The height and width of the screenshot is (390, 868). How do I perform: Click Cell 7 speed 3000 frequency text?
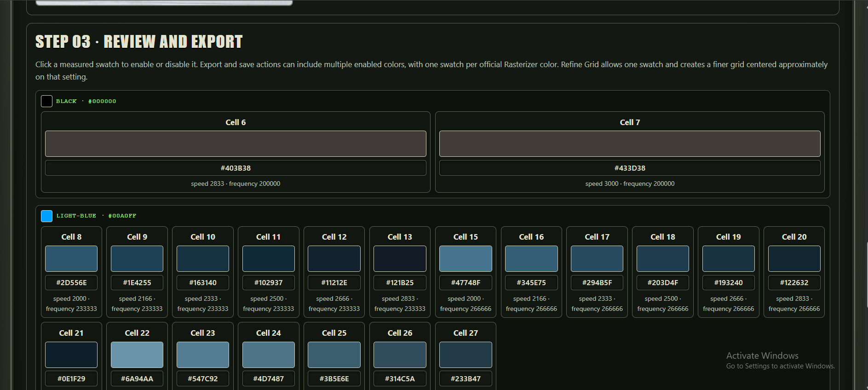(630, 184)
